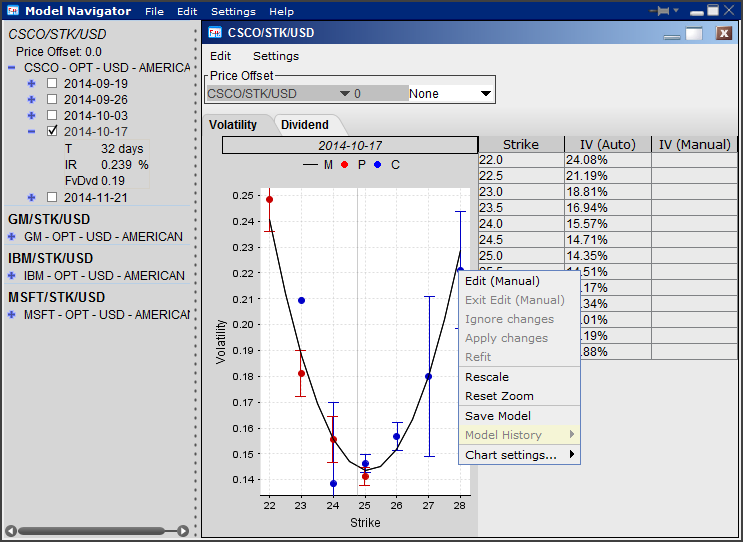The height and width of the screenshot is (542, 743).
Task: Select the CSCO/STK/USD heading in navigator
Action: coord(57,34)
